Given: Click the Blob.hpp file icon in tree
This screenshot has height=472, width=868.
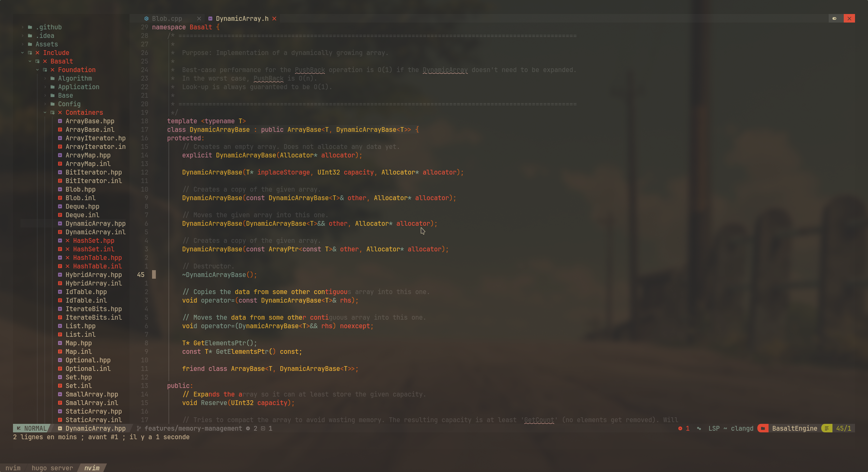Looking at the screenshot, I should pyautogui.click(x=60, y=189).
